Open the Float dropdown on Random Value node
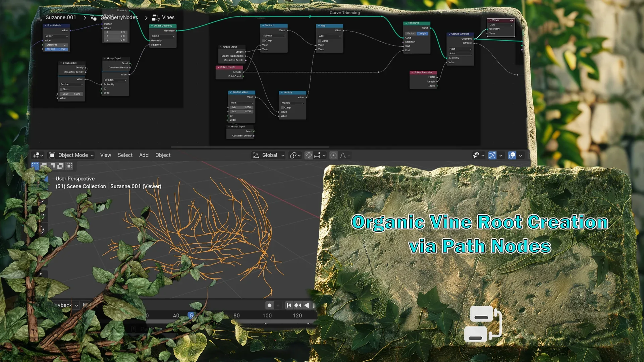 241,103
